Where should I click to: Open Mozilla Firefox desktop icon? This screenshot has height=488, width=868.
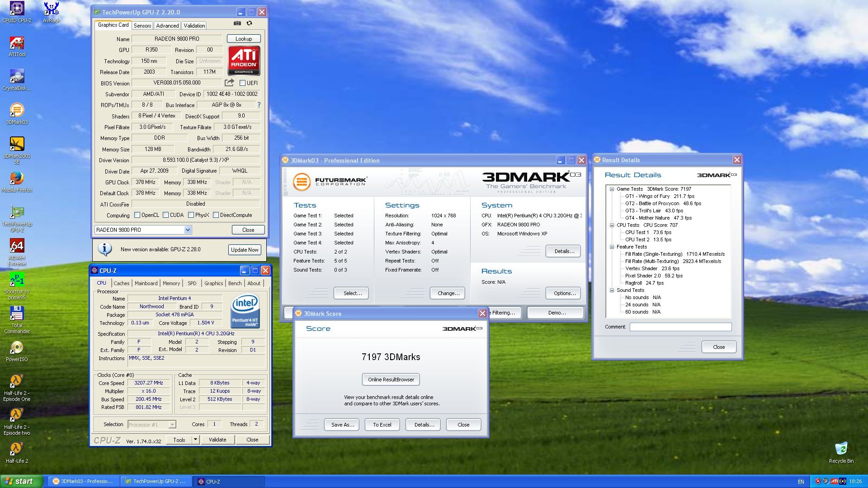(x=17, y=182)
